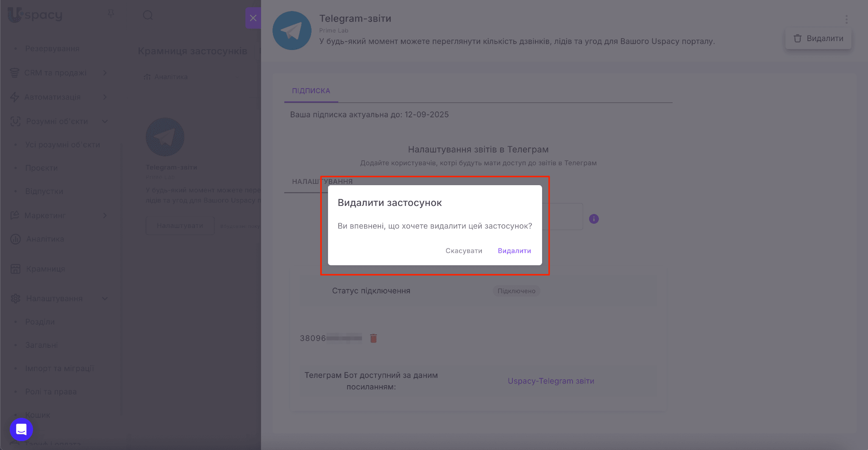Open Проєкти in the sidebar
This screenshot has width=868, height=450.
(41, 168)
